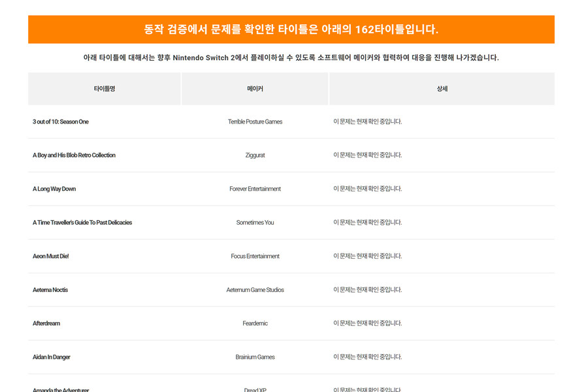Click the title "A Long Way Down"
Image resolution: width=588 pixels, height=392 pixels.
point(54,189)
